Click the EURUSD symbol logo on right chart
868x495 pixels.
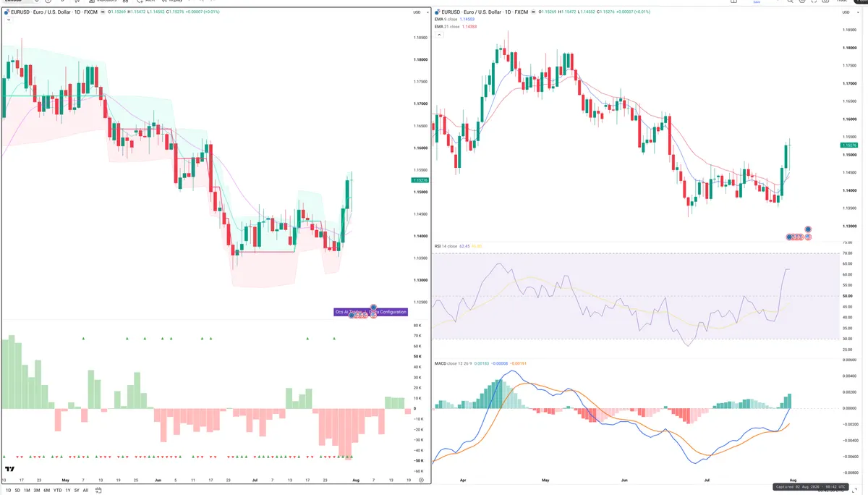[x=438, y=12]
